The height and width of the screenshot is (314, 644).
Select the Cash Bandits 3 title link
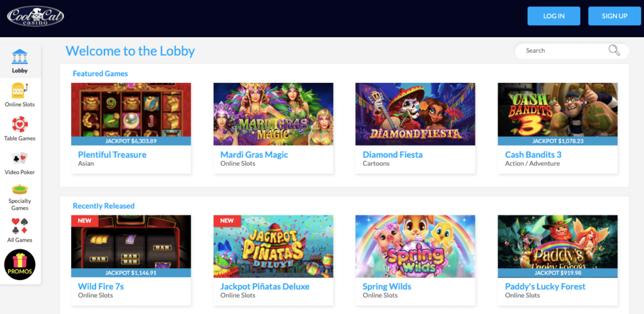coord(533,155)
